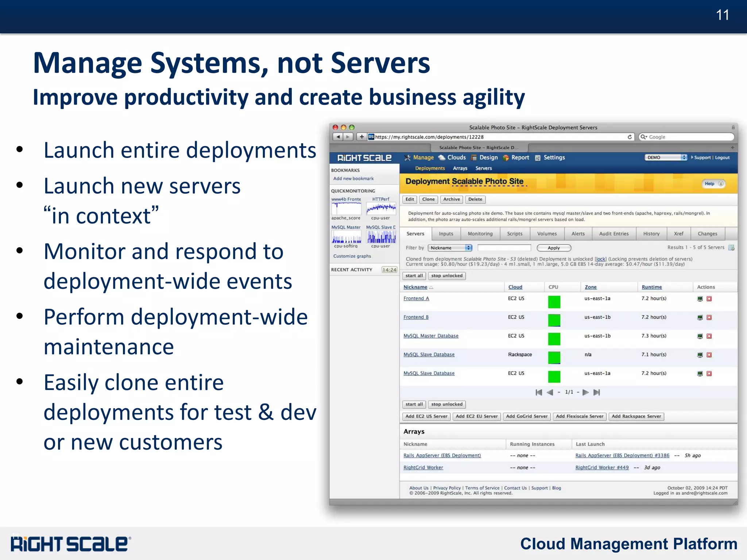Click the red stop icon for Frontend B

coord(709,317)
